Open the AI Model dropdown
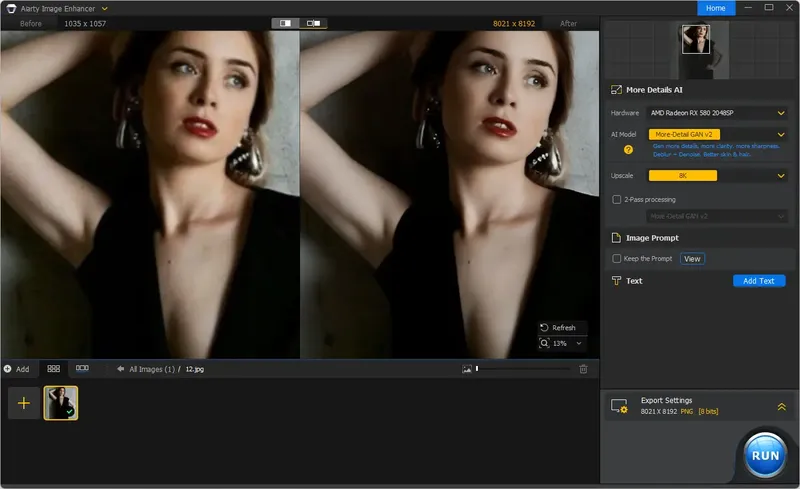The image size is (800, 489). [782, 134]
